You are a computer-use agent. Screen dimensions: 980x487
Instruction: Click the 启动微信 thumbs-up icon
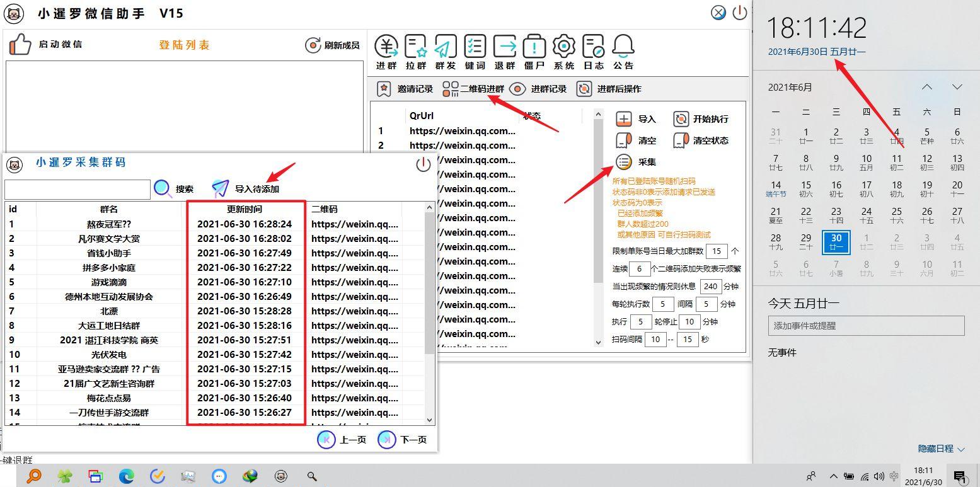(x=20, y=44)
